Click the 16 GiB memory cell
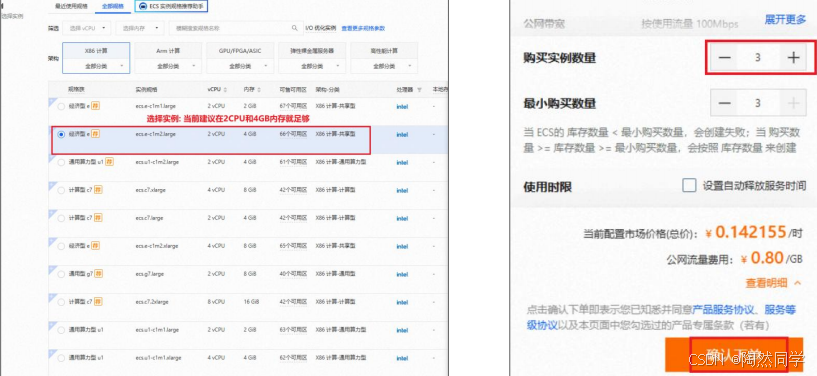The image size is (817, 376). point(250,302)
